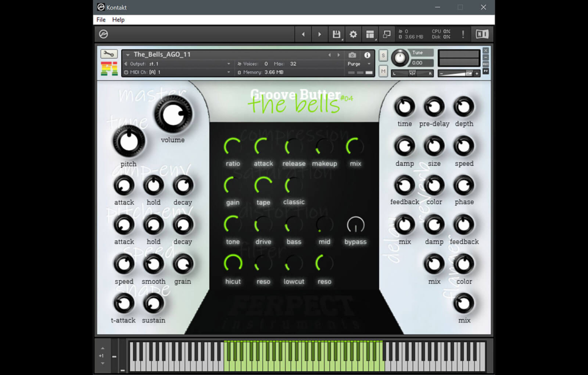
Task: Turn the header Tune knob
Action: [x=400, y=58]
